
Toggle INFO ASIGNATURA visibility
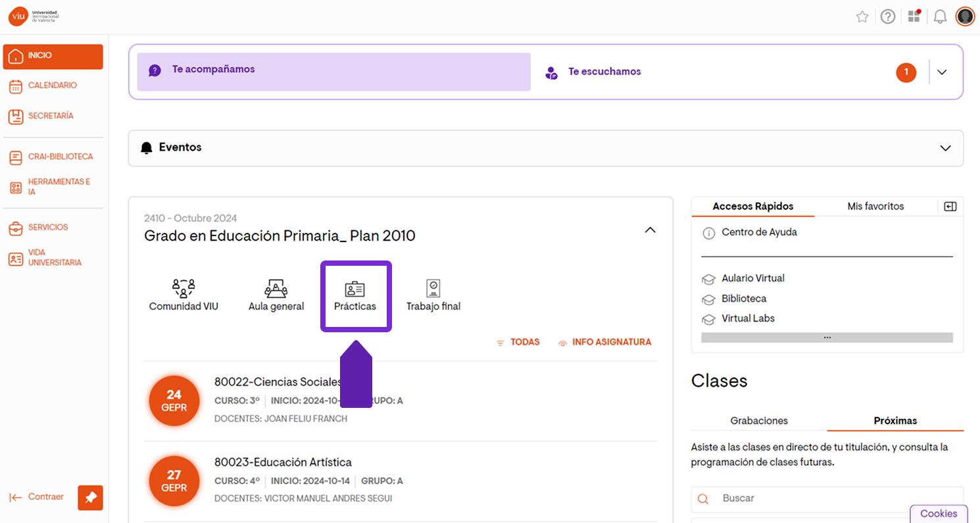604,342
